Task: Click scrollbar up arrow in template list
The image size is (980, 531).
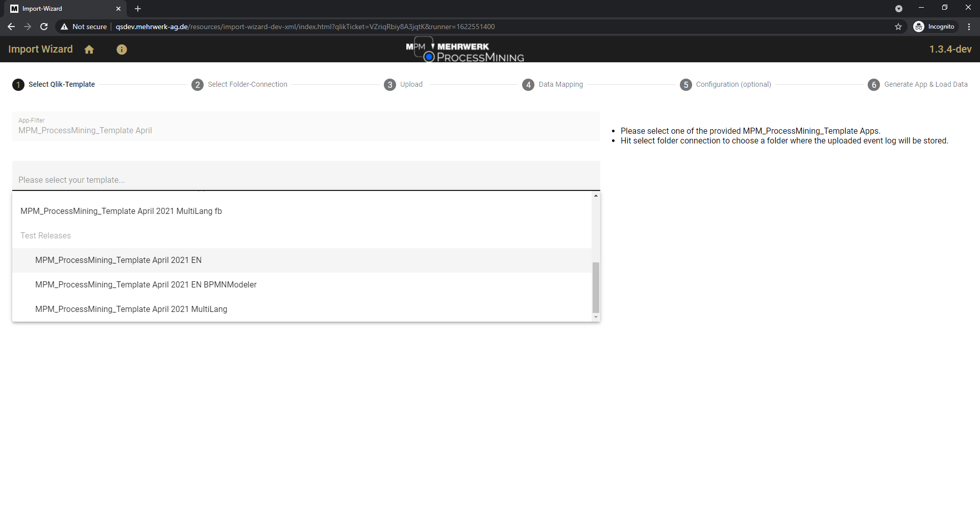Action: pyautogui.click(x=596, y=196)
